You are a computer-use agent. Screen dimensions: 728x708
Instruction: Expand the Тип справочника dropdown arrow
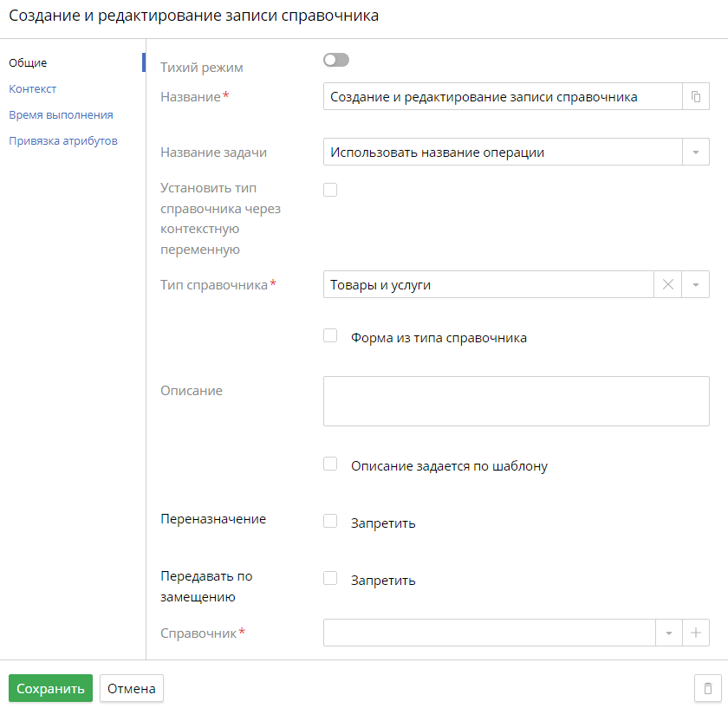695,284
